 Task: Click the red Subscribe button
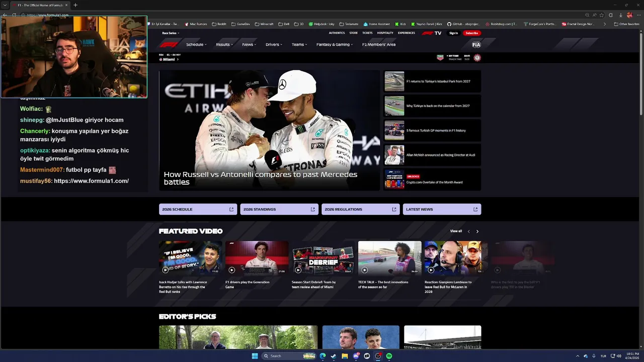[472, 33]
